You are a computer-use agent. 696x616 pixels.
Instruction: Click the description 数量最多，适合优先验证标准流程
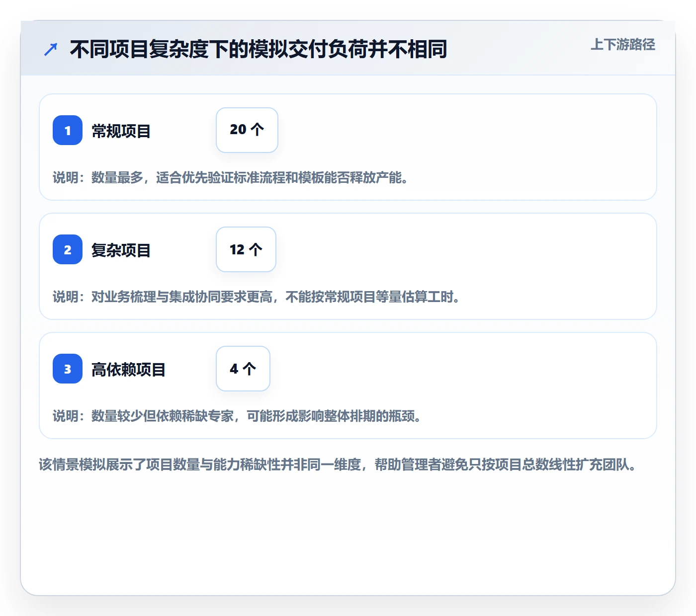pos(231,177)
